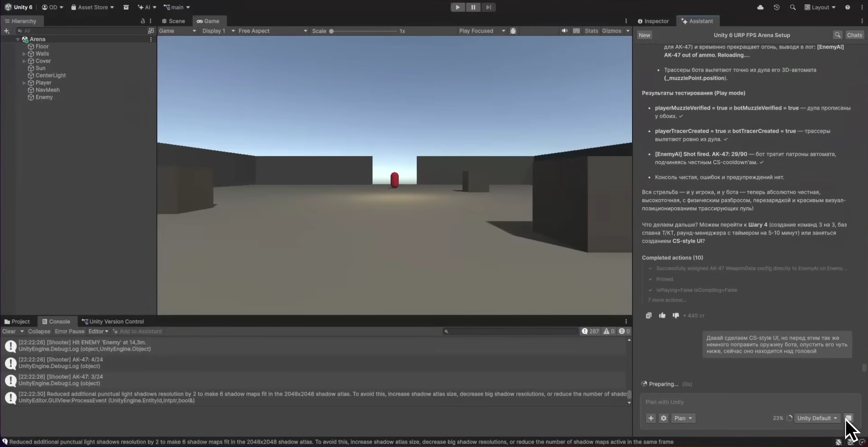The height and width of the screenshot is (447, 868).
Task: Select the Floor object in the Hierarchy
Action: coord(42,47)
